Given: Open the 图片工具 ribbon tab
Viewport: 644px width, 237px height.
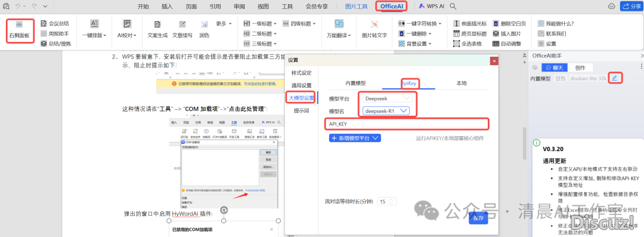Looking at the screenshot, I should [x=356, y=6].
